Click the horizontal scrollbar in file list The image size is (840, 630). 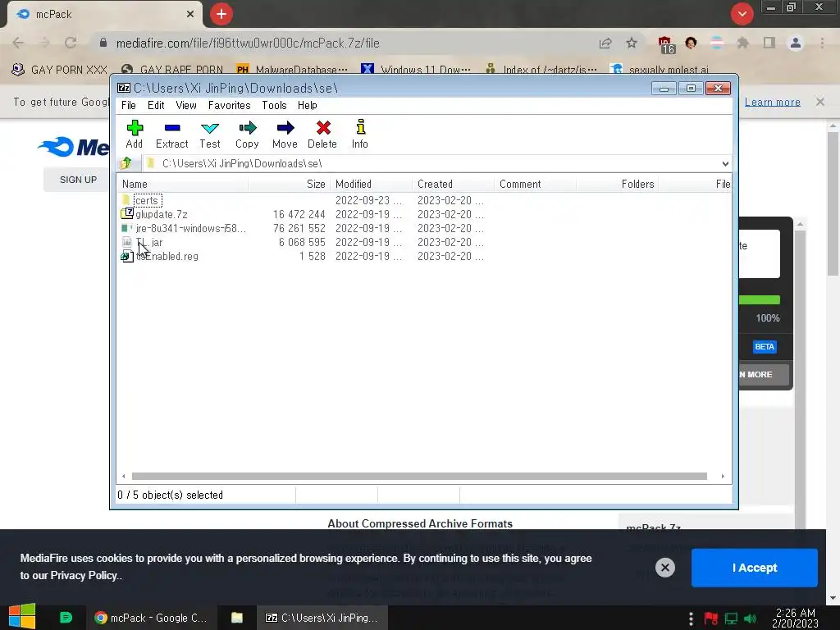419,477
